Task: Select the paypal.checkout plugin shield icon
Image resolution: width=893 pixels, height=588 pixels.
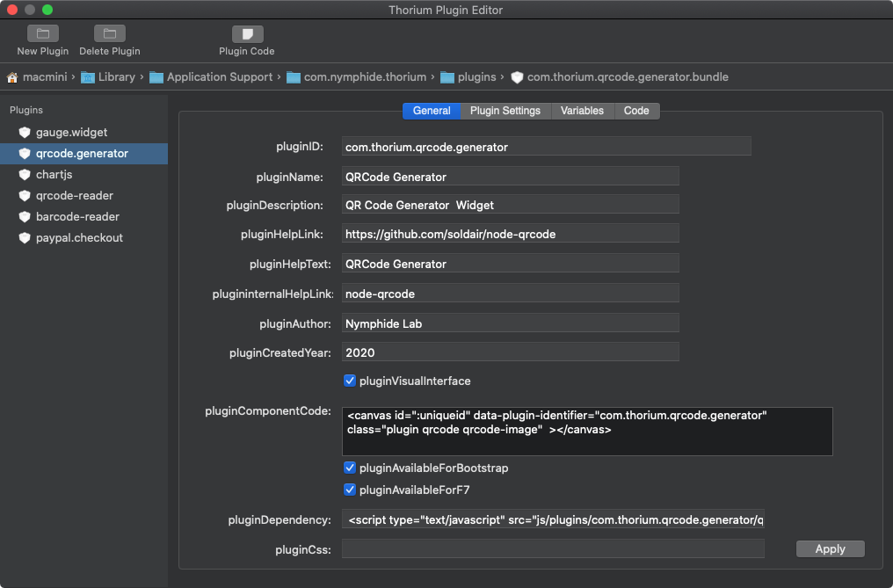Action: point(25,237)
